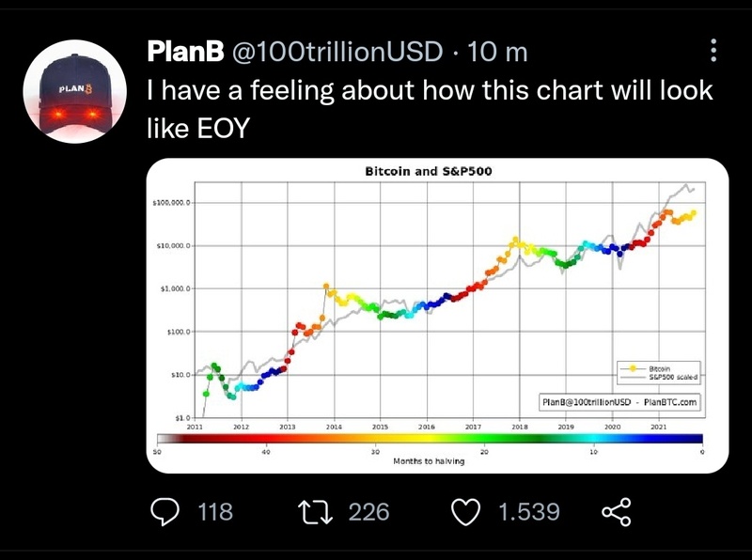Open the @100trillionUSD handle link
The height and width of the screenshot is (560, 752).
[x=336, y=53]
